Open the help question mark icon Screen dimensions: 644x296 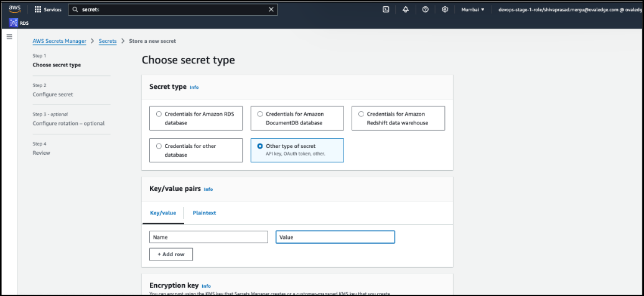[425, 10]
